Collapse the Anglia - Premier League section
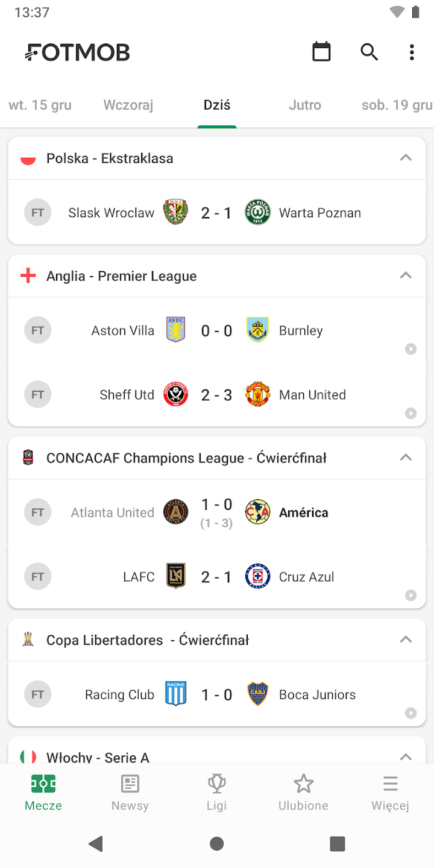 pos(406,275)
